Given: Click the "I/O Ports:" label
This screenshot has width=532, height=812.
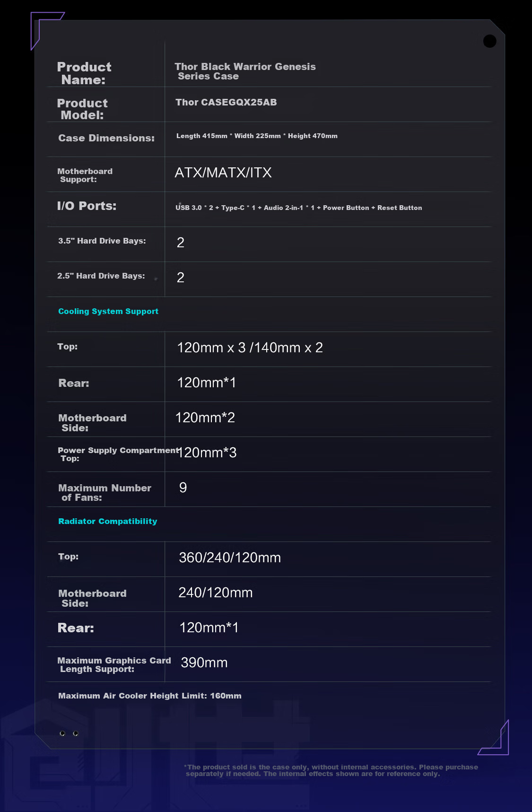Looking at the screenshot, I should (87, 206).
